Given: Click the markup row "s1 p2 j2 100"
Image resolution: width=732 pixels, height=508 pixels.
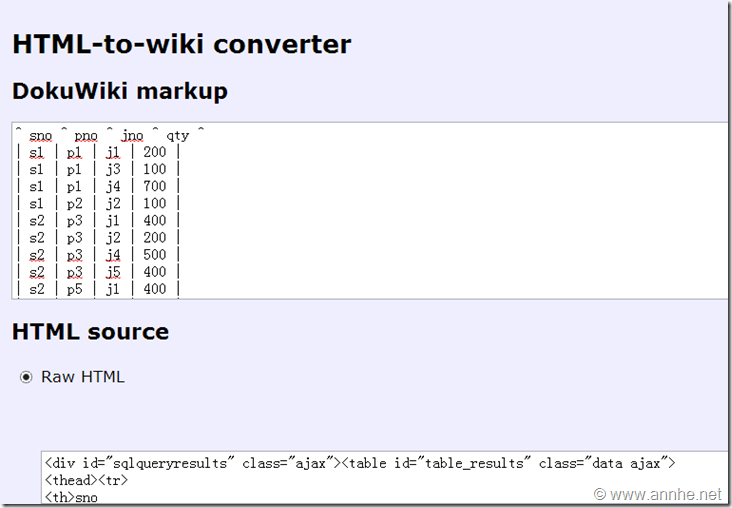Looking at the screenshot, I should point(98,203).
